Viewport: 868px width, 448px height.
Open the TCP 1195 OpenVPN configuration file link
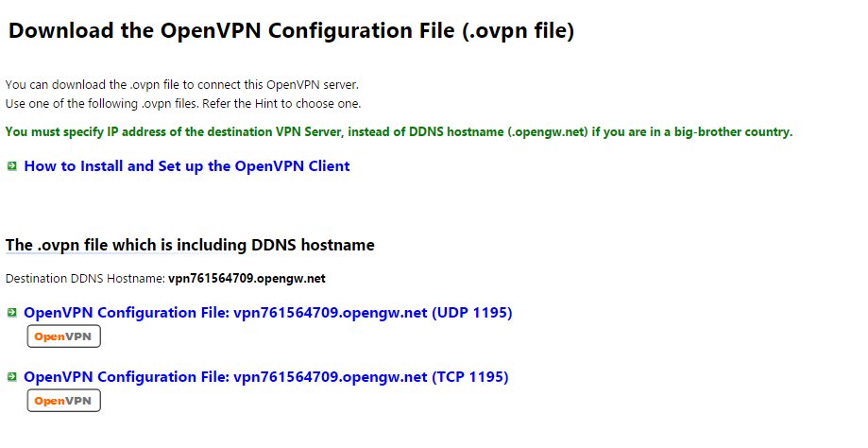click(x=265, y=376)
